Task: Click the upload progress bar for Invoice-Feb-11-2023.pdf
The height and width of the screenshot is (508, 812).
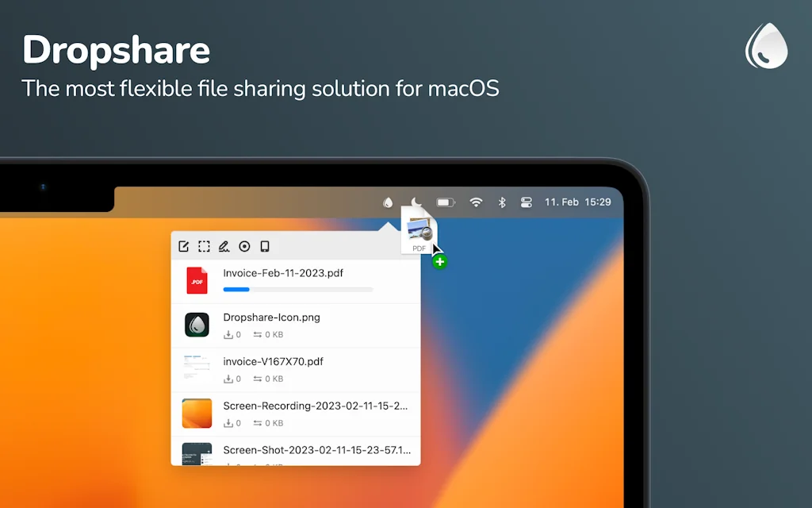Action: [x=298, y=289]
